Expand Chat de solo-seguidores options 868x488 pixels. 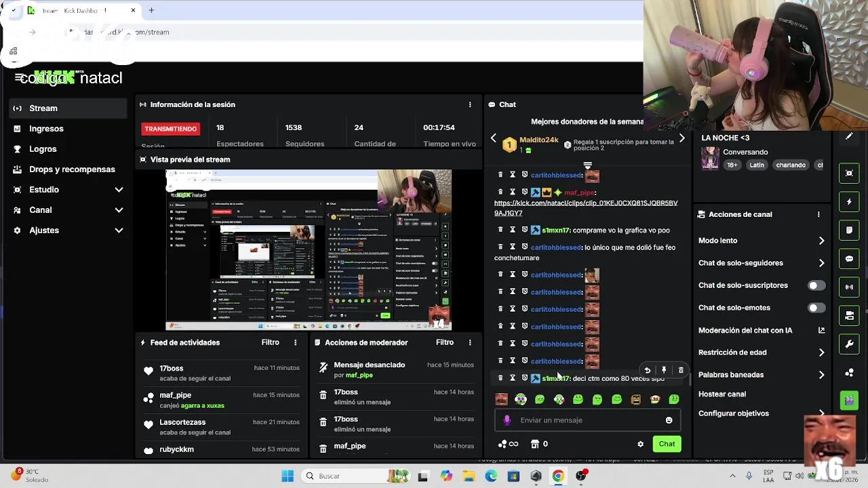(x=821, y=263)
